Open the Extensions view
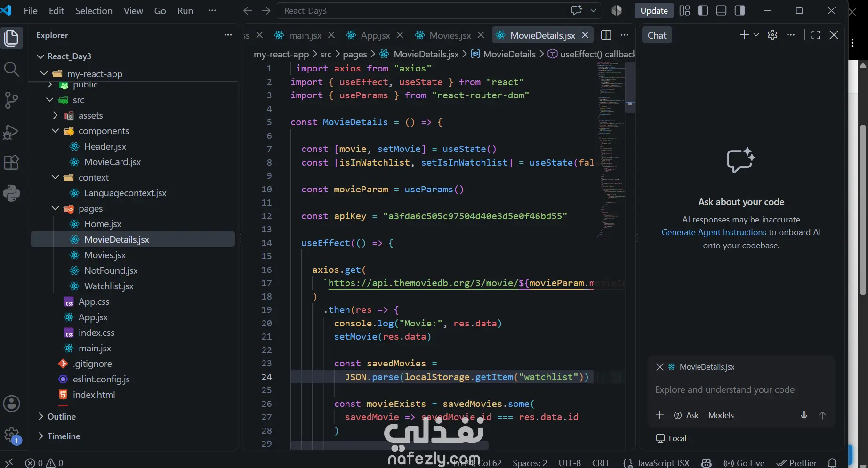 (11, 162)
